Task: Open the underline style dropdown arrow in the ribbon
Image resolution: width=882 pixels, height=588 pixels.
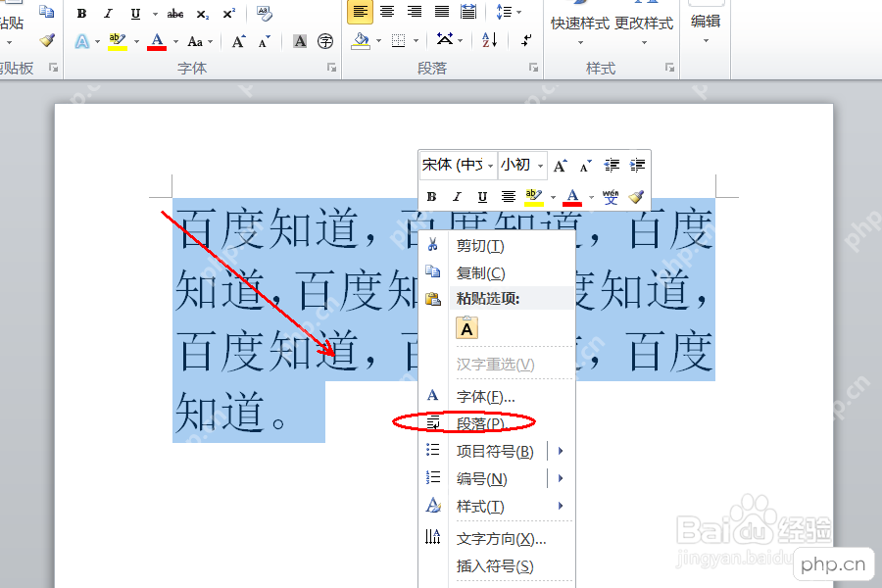Action: tap(155, 14)
